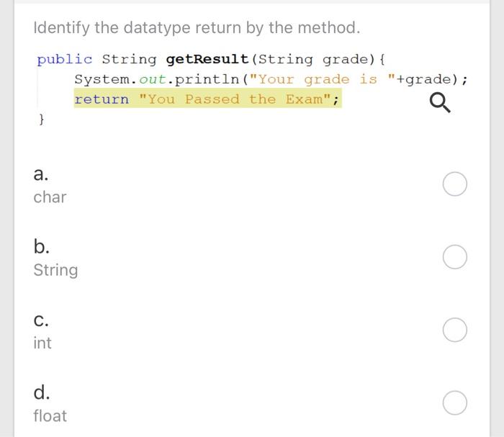The width and height of the screenshot is (504, 437).
Task: Click the 'b.' option label
Action: pyautogui.click(x=42, y=246)
